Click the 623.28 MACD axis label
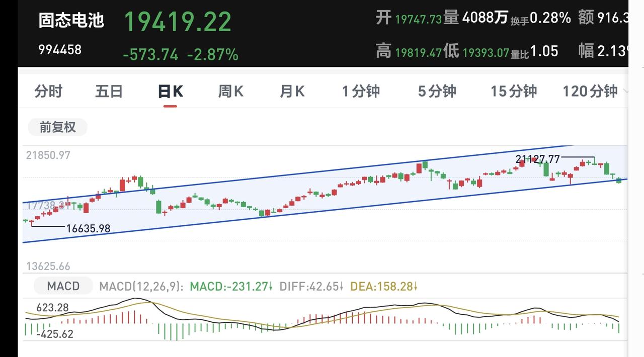Screen dimensions: 644x357 (52, 308)
